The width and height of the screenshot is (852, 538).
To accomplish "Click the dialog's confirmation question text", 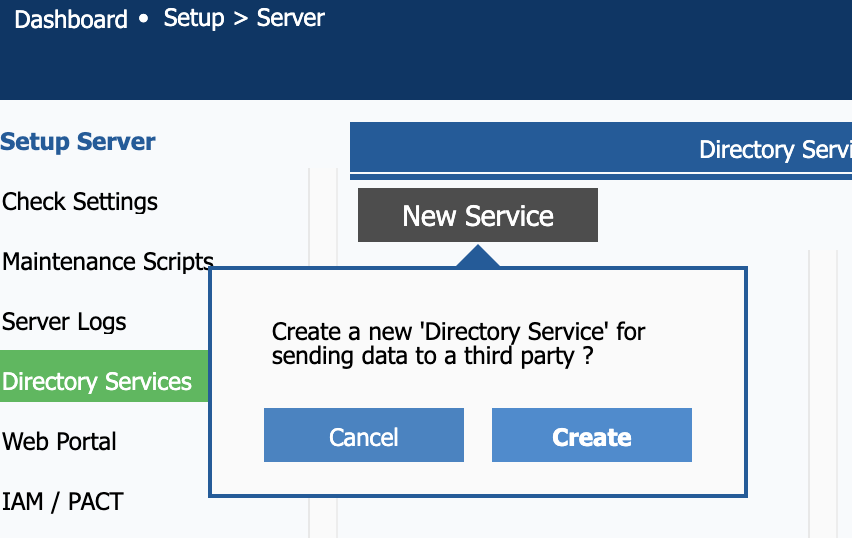I will pos(458,343).
